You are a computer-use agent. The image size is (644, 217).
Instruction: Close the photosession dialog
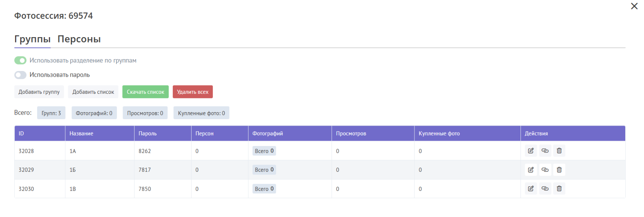point(634,6)
